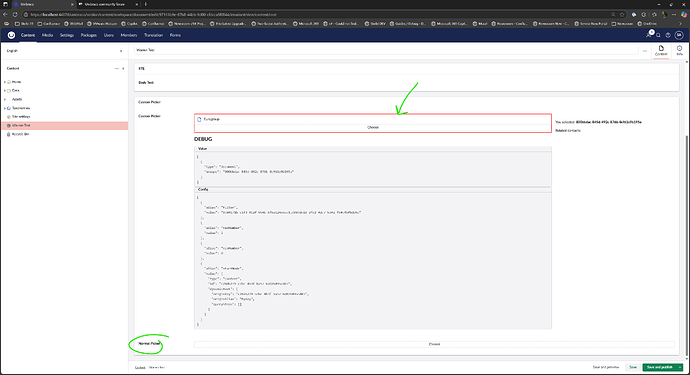This screenshot has width=690, height=375.
Task: Click the browser reload button
Action: tap(15, 15)
